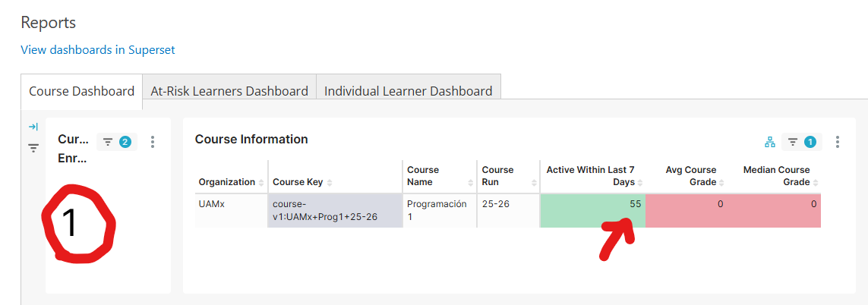Open the enrollees card three-dot menu

pos(153,142)
